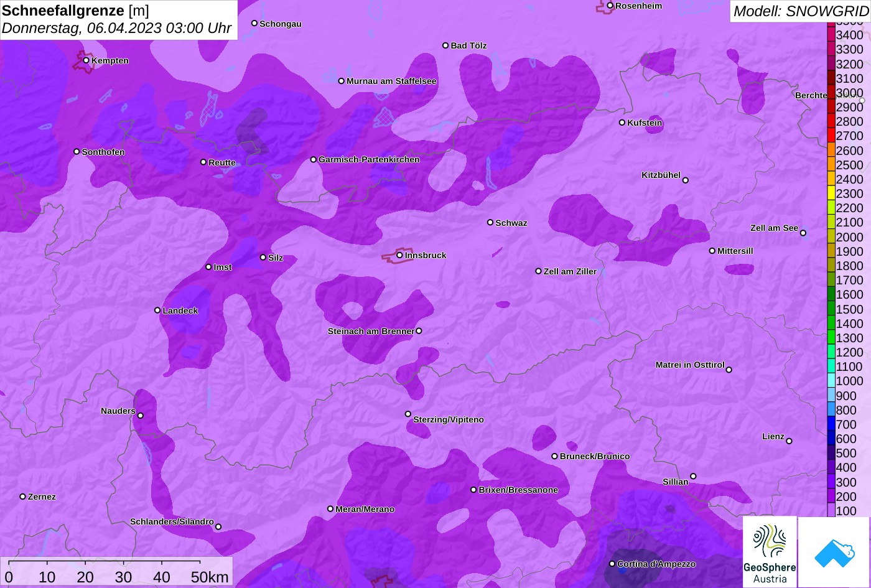Select the Zernez marker dot
Image resolution: width=871 pixels, height=588 pixels.
pyautogui.click(x=23, y=497)
